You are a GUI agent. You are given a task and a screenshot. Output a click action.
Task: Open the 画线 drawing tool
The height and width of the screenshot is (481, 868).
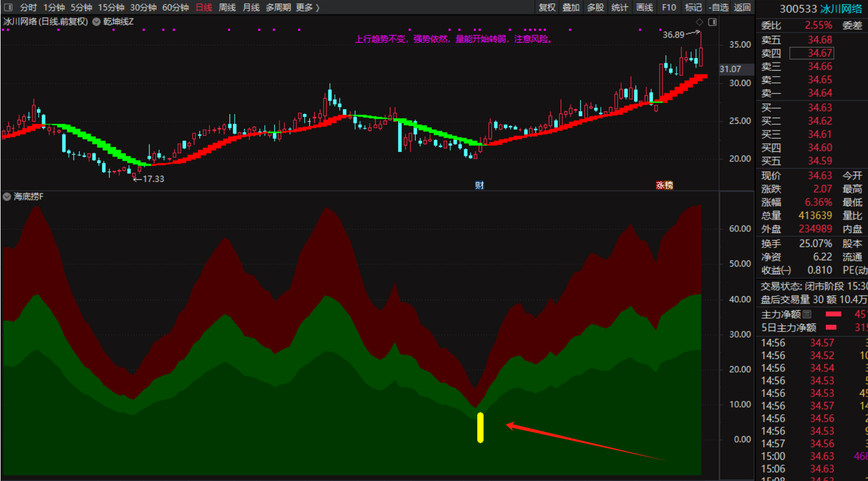[645, 7]
